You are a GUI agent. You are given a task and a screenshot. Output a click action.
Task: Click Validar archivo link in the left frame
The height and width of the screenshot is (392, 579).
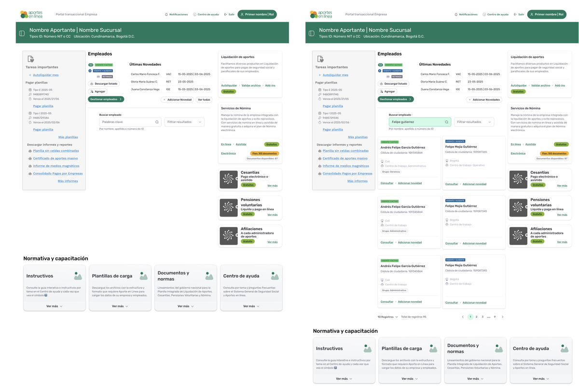pyautogui.click(x=251, y=85)
